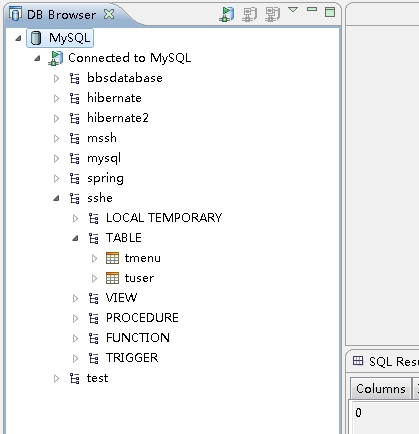Click the MySQL database cylinder icon
Viewport: 419px width, 434px height.
click(36, 38)
